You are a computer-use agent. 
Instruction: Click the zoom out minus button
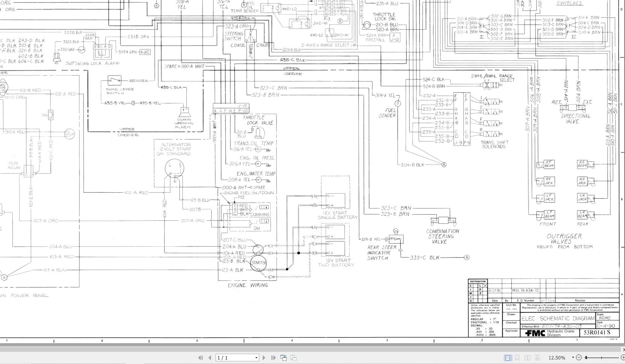point(579,358)
